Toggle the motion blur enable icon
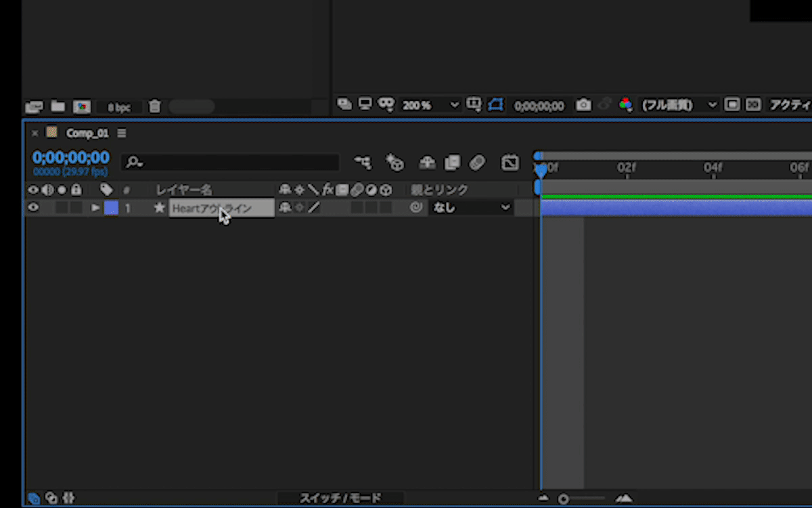This screenshot has width=812, height=508. pos(477,163)
